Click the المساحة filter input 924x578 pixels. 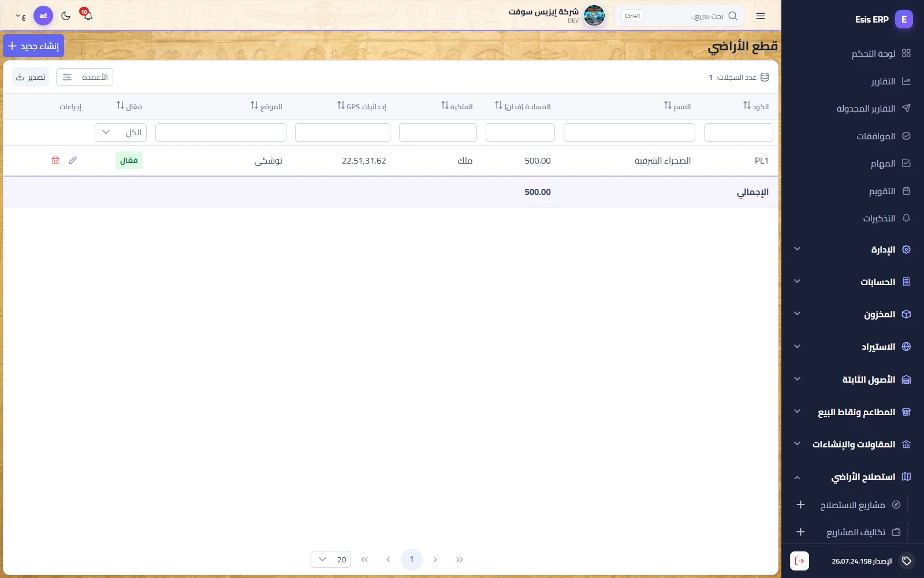click(x=520, y=132)
